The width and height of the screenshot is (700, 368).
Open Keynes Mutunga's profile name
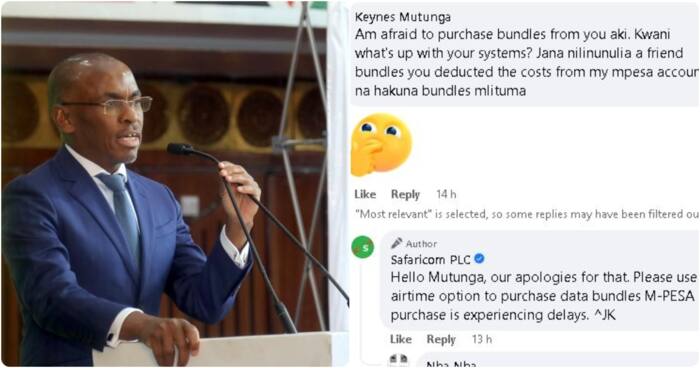(x=403, y=17)
